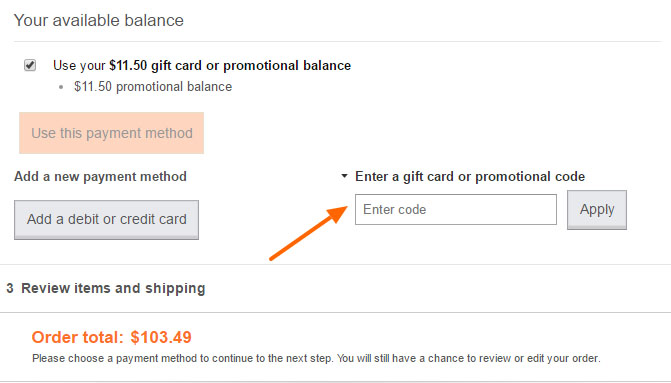Apply the entered promotional code
671x383 pixels.
click(597, 210)
